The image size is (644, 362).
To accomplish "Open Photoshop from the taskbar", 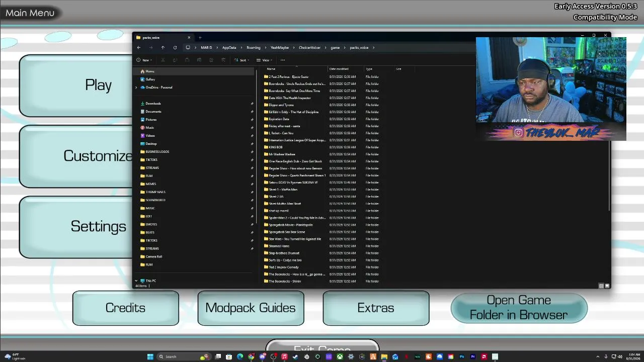I will coord(462,357).
